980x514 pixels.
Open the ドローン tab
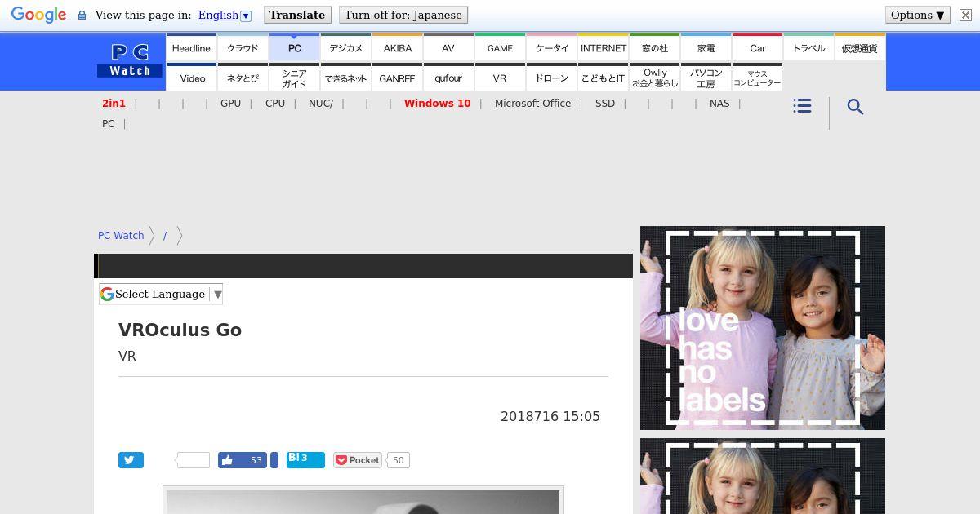551,78
